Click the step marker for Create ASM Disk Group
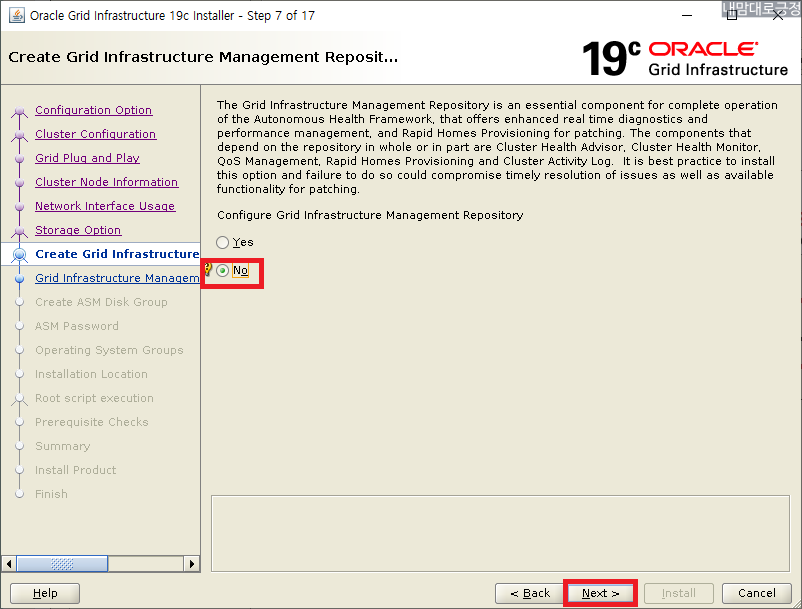The width and height of the screenshot is (802, 609). point(19,302)
